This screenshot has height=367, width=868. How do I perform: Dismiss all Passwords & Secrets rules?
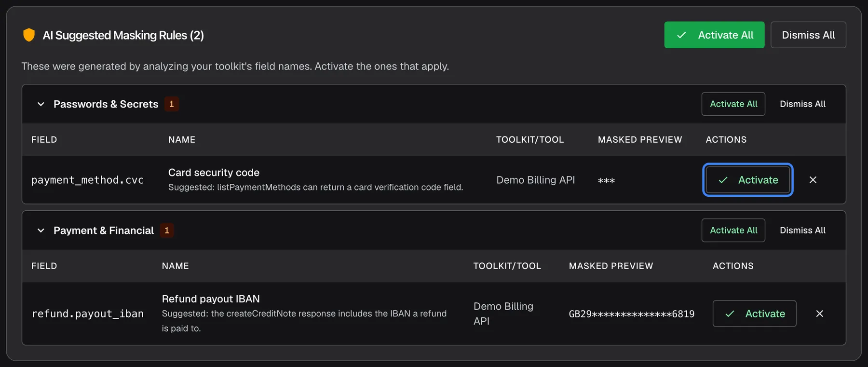click(802, 104)
